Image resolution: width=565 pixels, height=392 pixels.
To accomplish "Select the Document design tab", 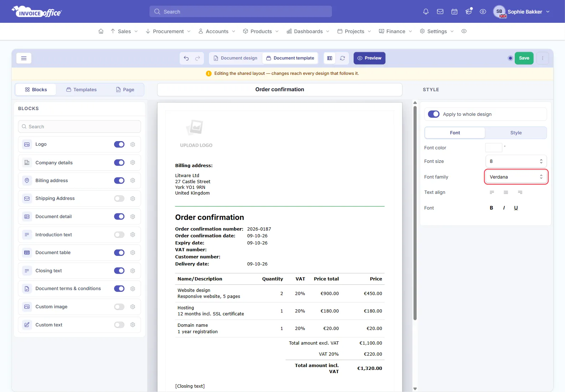I will [x=235, y=58].
